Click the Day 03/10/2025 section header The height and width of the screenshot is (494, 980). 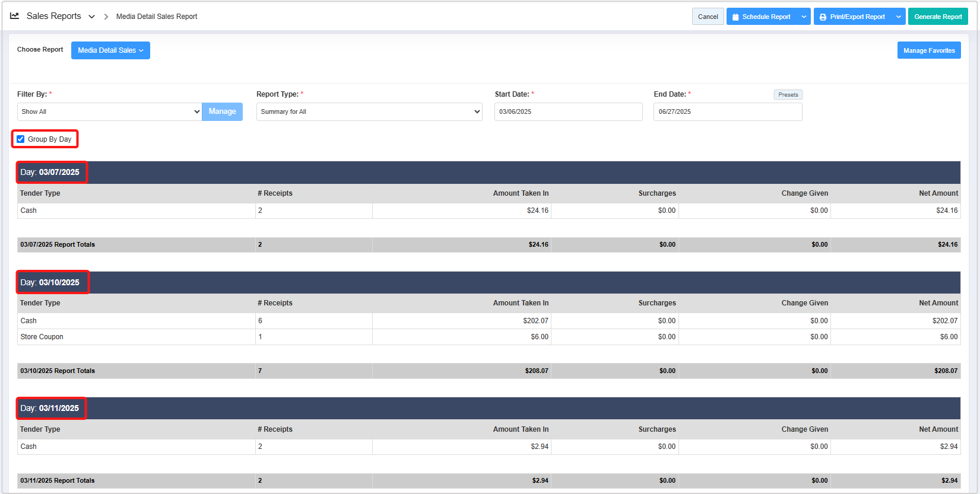point(53,282)
